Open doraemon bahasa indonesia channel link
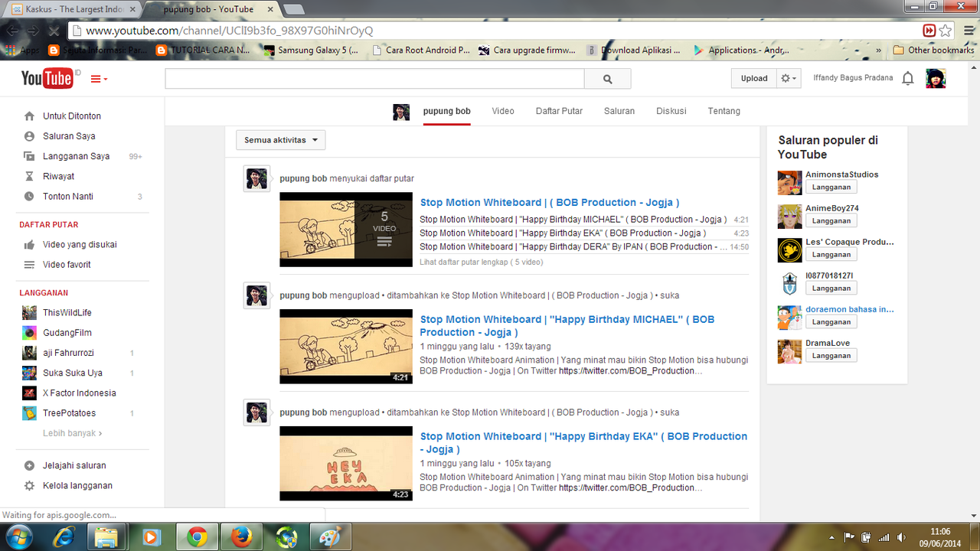Screen dimensions: 980x551 (x=850, y=309)
